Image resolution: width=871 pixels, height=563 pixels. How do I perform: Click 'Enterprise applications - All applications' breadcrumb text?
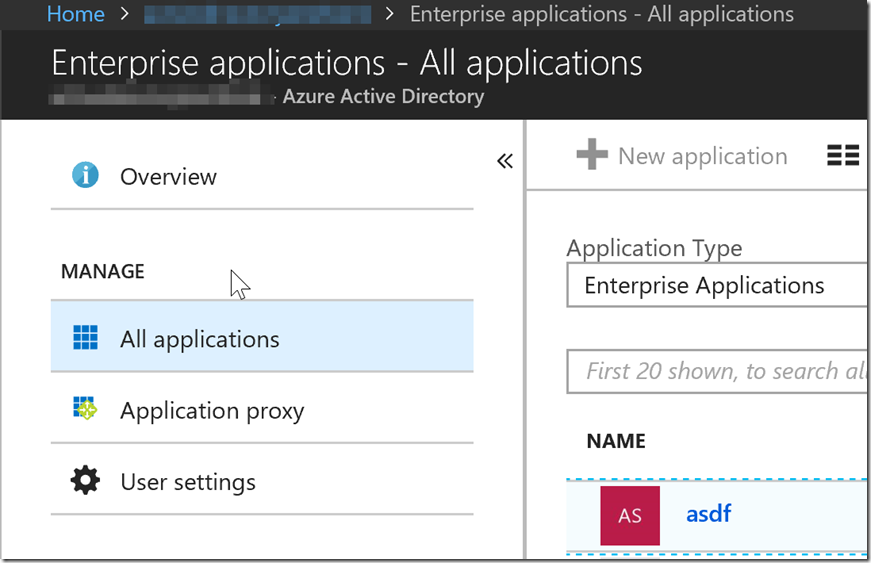pos(602,14)
